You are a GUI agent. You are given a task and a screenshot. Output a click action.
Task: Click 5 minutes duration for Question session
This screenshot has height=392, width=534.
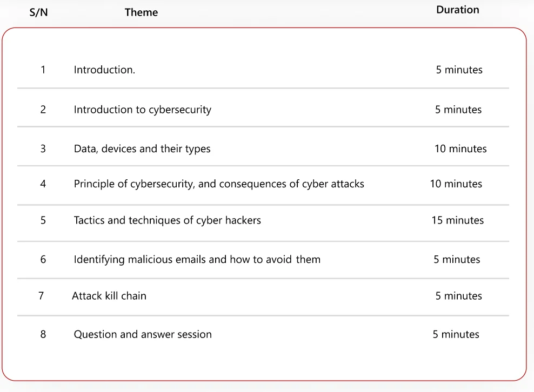pos(456,334)
